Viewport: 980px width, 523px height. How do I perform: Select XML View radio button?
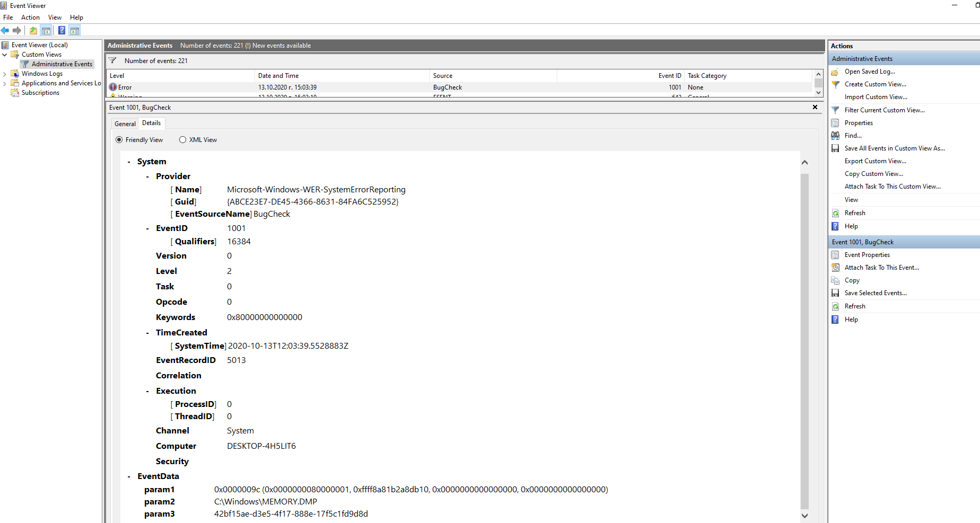click(x=182, y=140)
